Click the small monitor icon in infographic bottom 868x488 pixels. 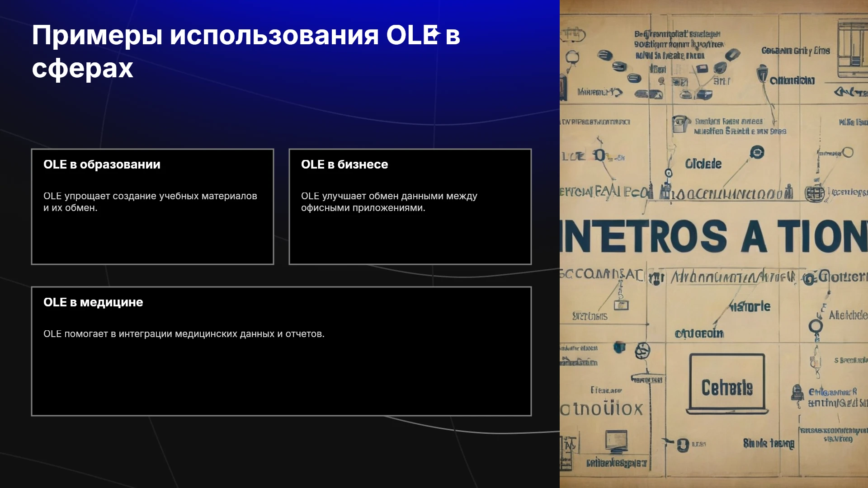(x=617, y=441)
